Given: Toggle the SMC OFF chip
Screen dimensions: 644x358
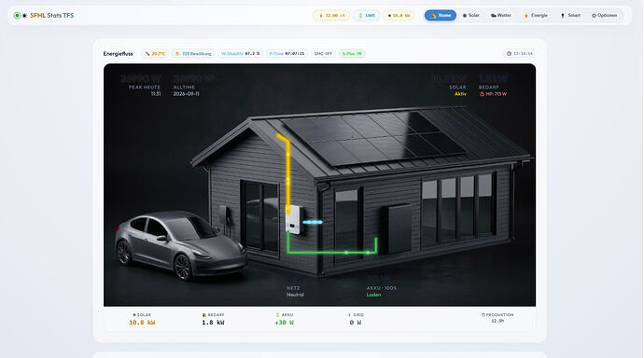Looking at the screenshot, I should (323, 54).
